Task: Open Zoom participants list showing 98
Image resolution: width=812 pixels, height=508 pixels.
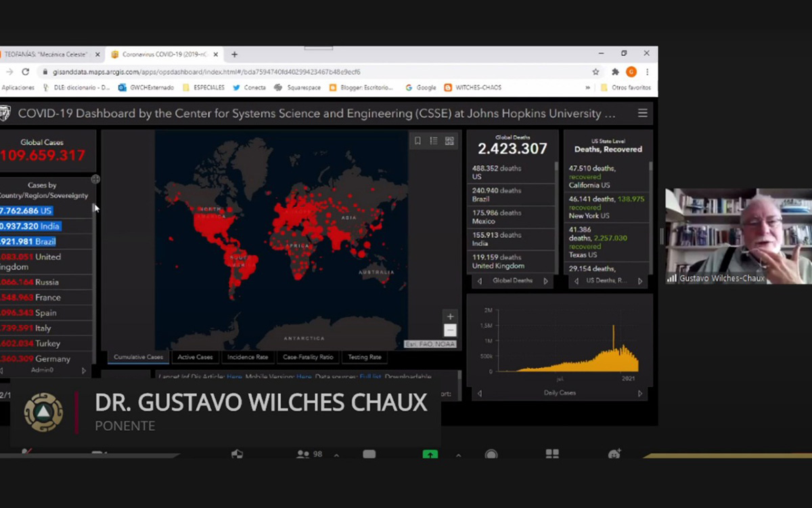Action: [x=309, y=454]
